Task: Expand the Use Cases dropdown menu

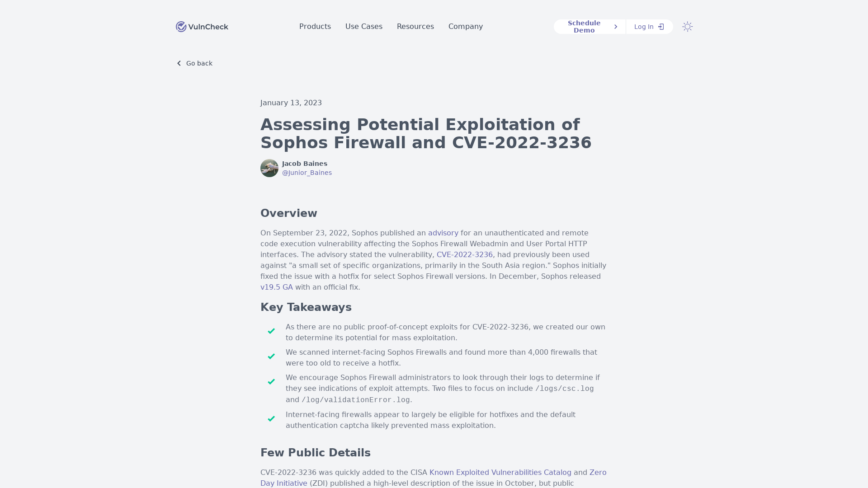Action: (363, 26)
